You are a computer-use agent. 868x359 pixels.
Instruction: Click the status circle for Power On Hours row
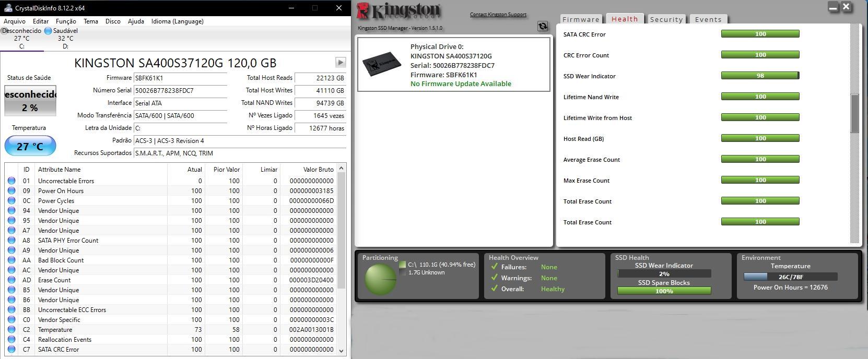tap(11, 190)
